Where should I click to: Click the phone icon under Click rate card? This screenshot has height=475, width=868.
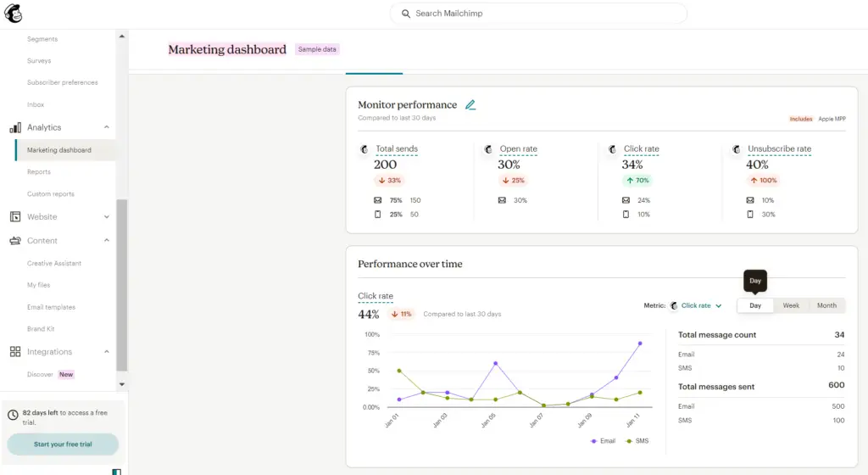[x=626, y=215]
